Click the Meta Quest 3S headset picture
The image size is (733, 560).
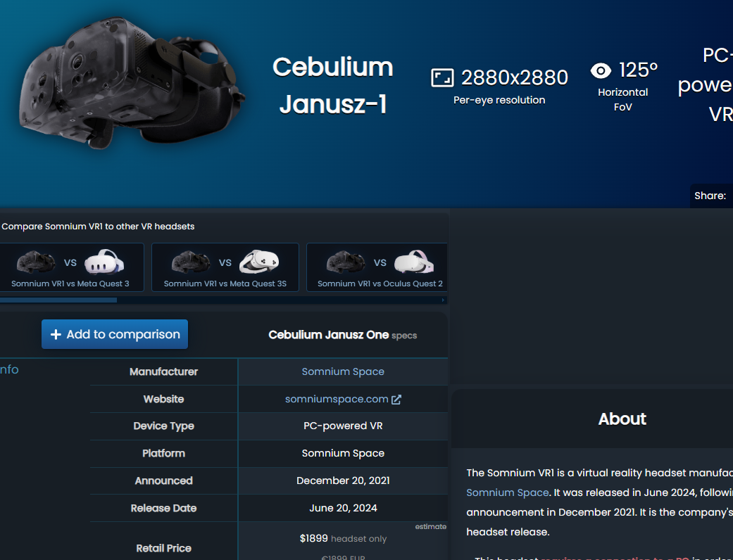pyautogui.click(x=259, y=262)
